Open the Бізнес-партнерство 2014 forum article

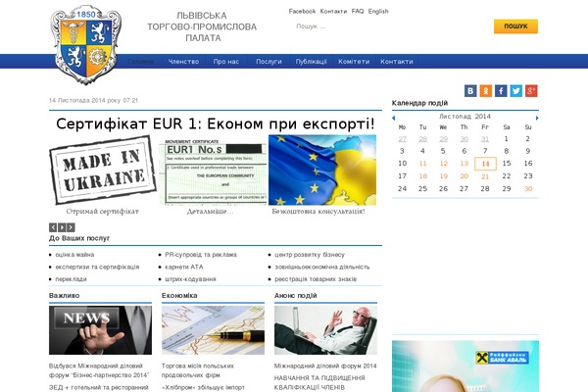(x=99, y=370)
